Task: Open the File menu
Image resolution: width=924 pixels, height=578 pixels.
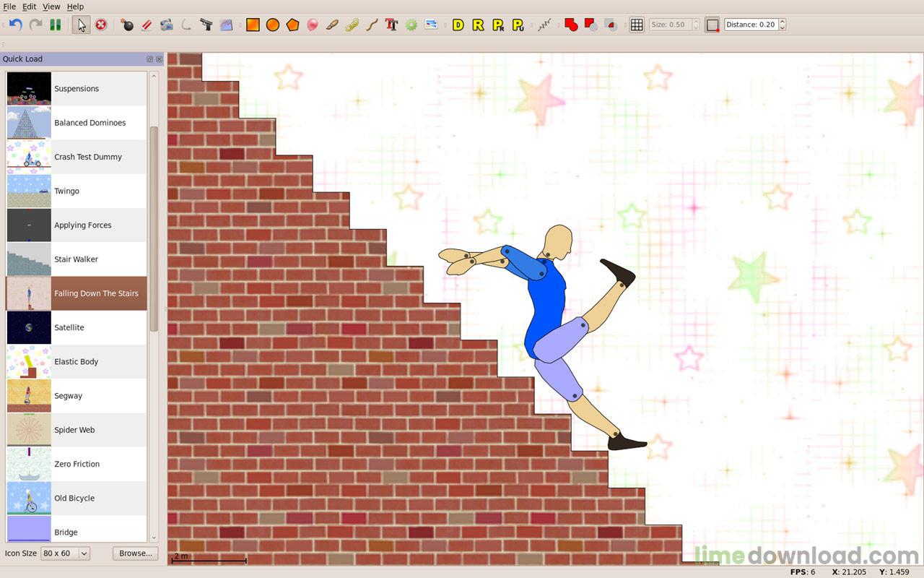Action: tap(9, 7)
